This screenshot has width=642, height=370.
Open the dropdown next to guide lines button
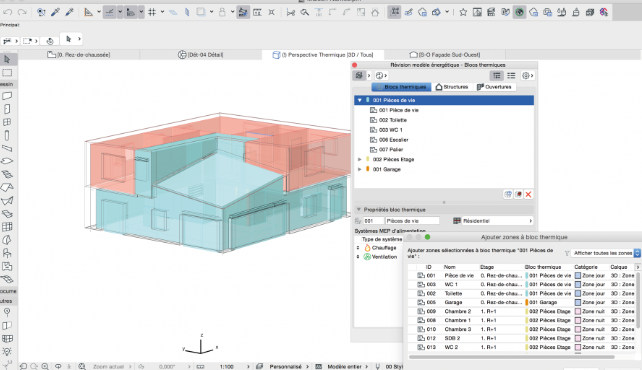click(x=120, y=12)
